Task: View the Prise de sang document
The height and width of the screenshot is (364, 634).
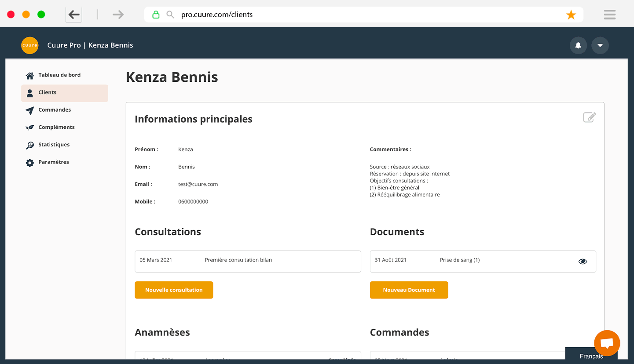Action: [x=583, y=261]
